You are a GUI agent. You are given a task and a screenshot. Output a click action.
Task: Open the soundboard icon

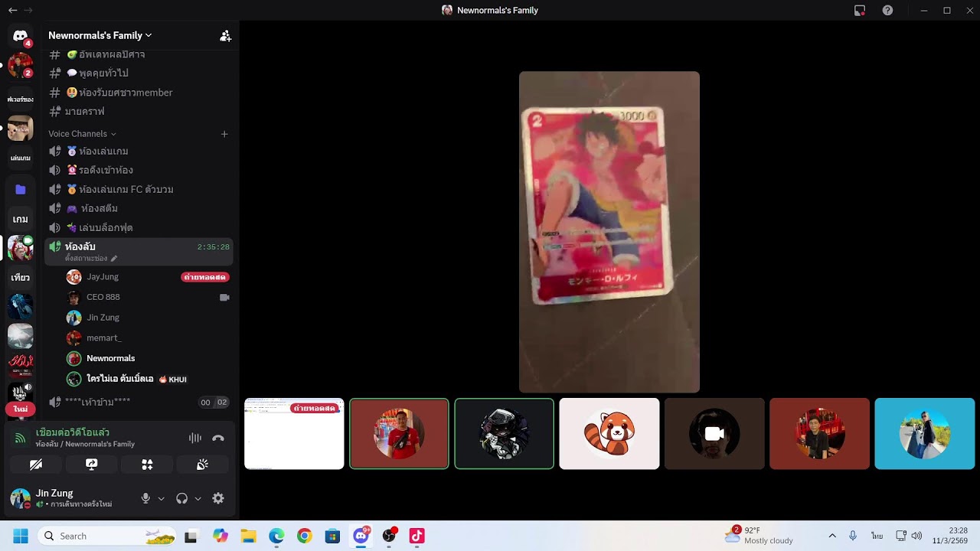pos(203,465)
